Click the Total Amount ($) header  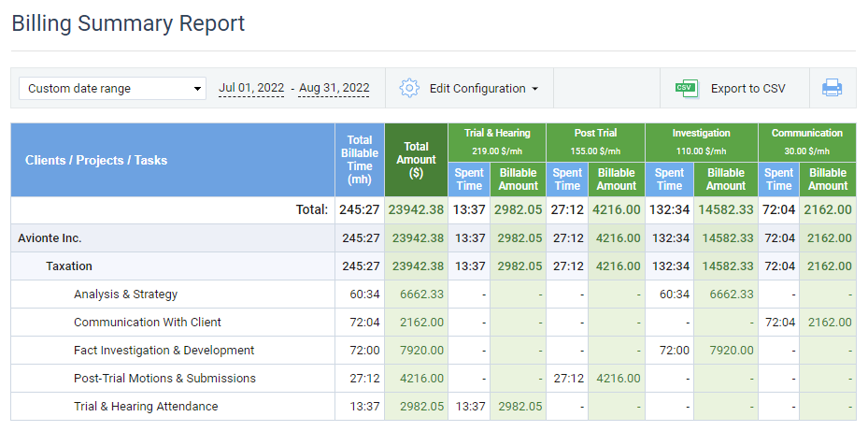[416, 160]
